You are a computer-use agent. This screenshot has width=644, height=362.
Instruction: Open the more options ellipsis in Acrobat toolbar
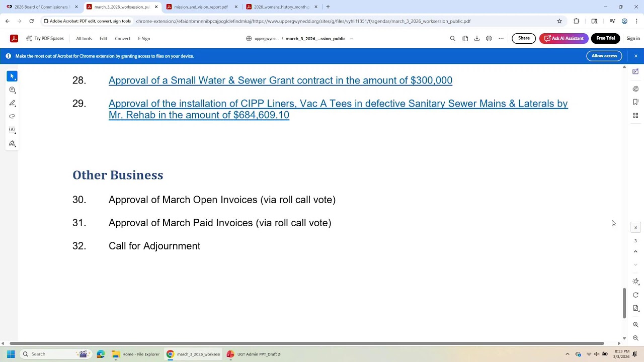501,39
